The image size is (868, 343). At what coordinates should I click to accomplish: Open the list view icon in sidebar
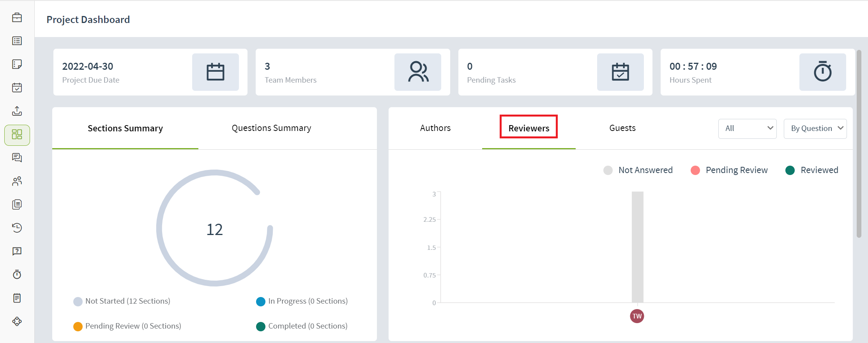(17, 41)
